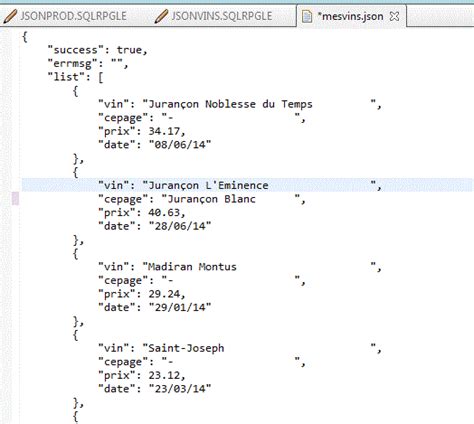This screenshot has width=474, height=424.
Task: Select the mesvins.json tab
Action: pos(350,16)
